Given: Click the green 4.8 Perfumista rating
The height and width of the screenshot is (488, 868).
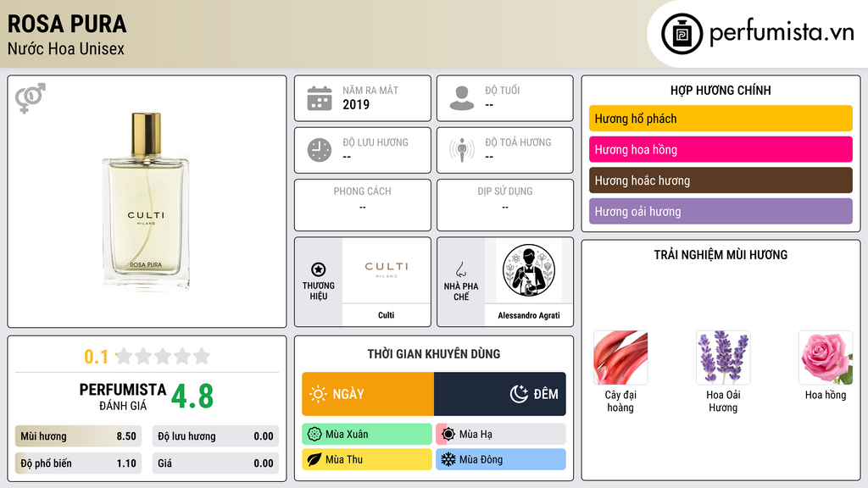Looking at the screenshot, I should coord(192,396).
